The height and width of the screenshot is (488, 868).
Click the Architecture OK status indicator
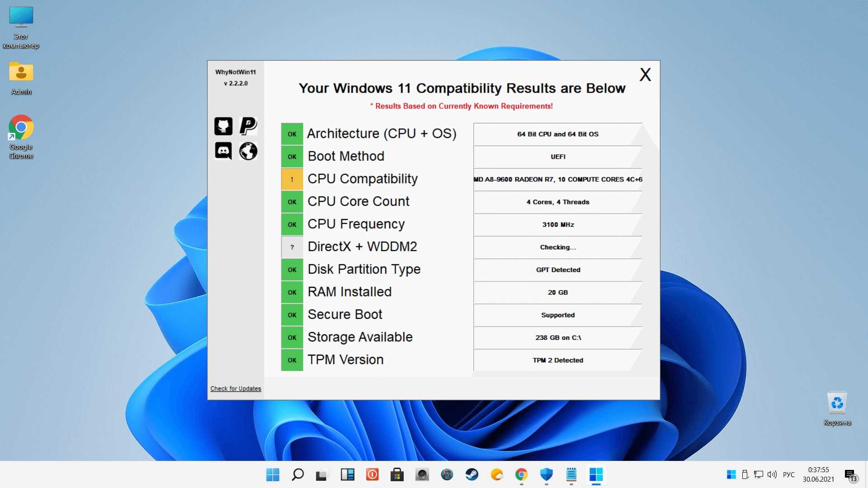pyautogui.click(x=292, y=134)
